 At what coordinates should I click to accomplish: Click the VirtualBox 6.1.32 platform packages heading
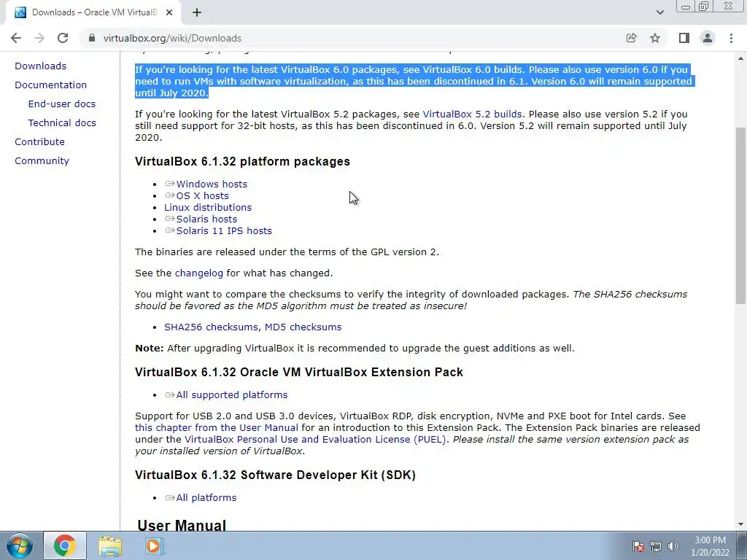242,161
